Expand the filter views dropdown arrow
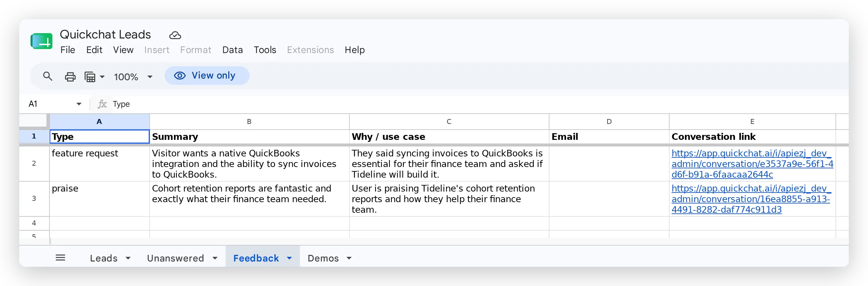Screen dimensions: 868x286 pos(102,77)
